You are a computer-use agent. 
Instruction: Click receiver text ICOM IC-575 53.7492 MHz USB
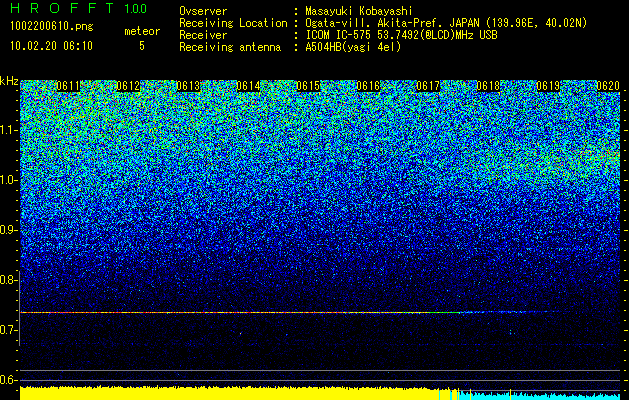[x=401, y=35]
